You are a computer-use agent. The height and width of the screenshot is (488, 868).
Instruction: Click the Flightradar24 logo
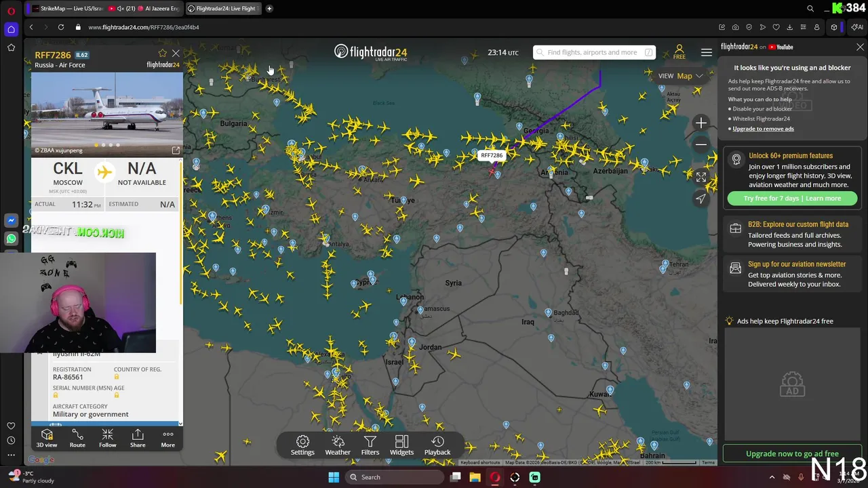coord(370,52)
